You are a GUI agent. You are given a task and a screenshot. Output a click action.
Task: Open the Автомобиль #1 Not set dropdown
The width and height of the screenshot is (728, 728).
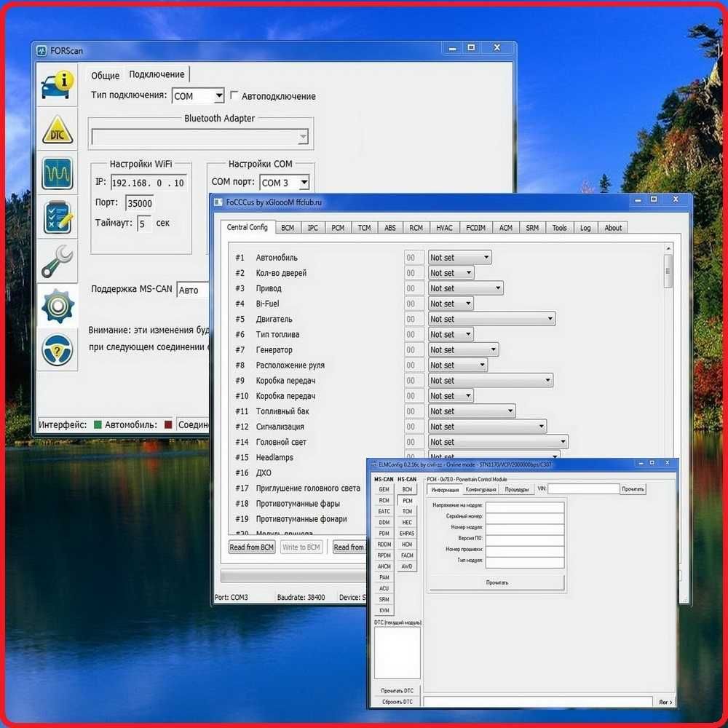pyautogui.click(x=459, y=257)
